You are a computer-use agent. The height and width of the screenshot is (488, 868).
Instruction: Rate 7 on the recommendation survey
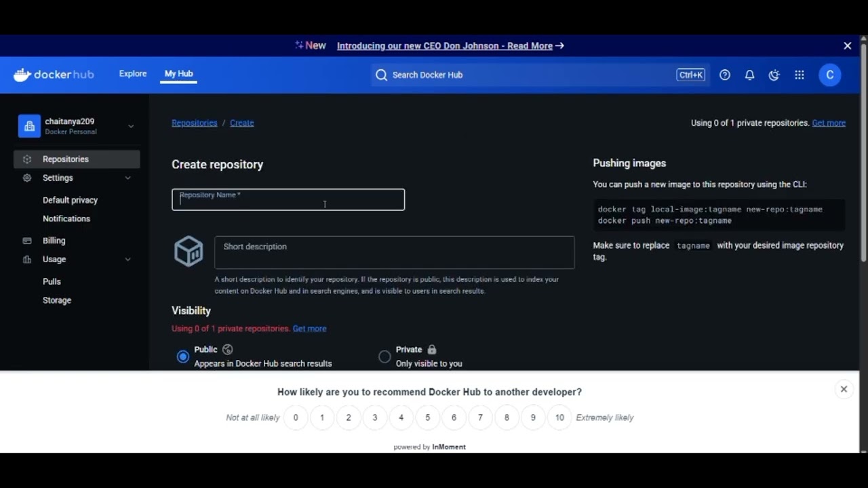point(480,418)
